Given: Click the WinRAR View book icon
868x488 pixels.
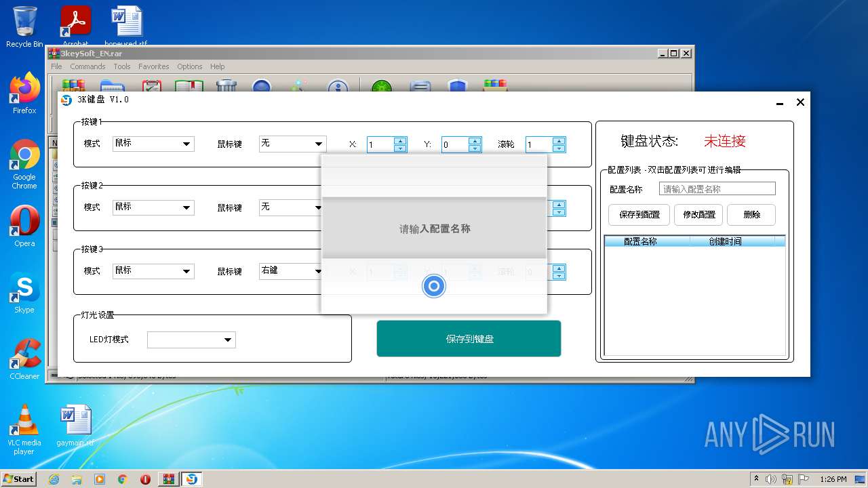Looking at the screenshot, I should pyautogui.click(x=189, y=86).
